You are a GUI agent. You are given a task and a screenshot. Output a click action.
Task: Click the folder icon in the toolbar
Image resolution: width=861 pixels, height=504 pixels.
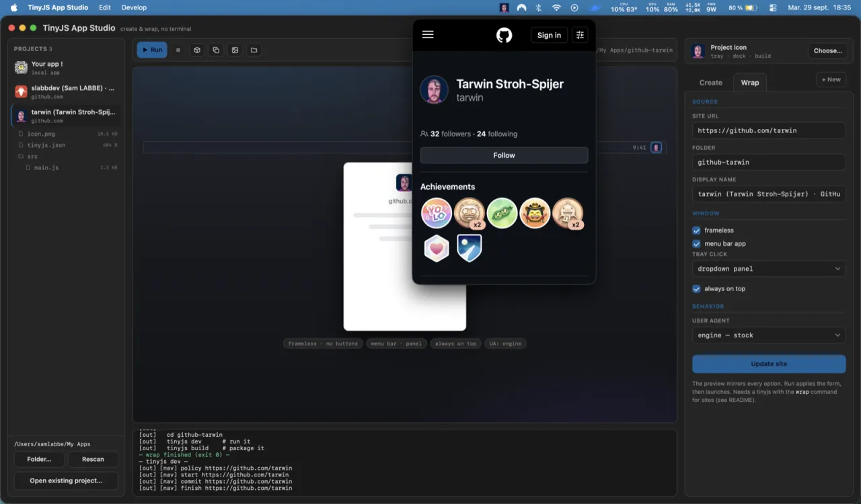click(x=254, y=50)
